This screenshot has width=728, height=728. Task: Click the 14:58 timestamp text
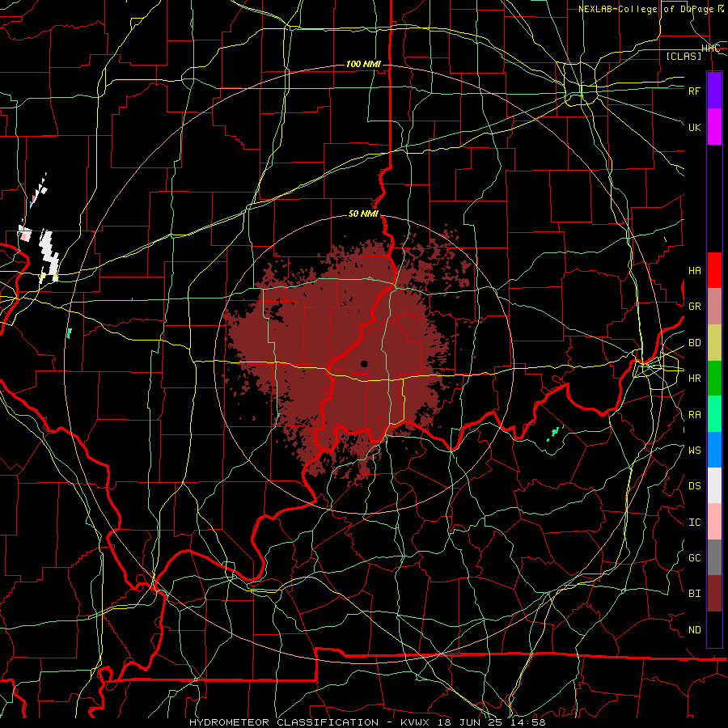pos(528,722)
